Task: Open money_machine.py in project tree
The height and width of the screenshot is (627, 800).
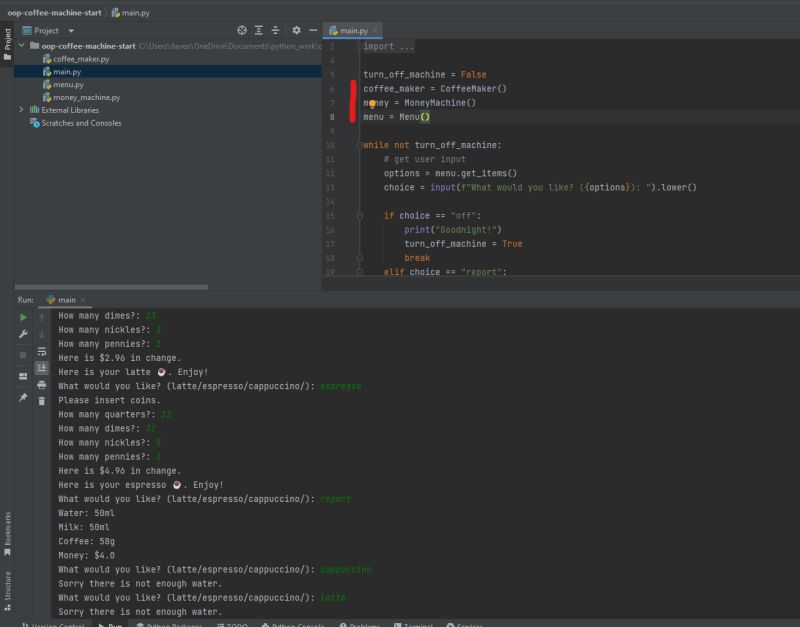Action: click(x=86, y=98)
